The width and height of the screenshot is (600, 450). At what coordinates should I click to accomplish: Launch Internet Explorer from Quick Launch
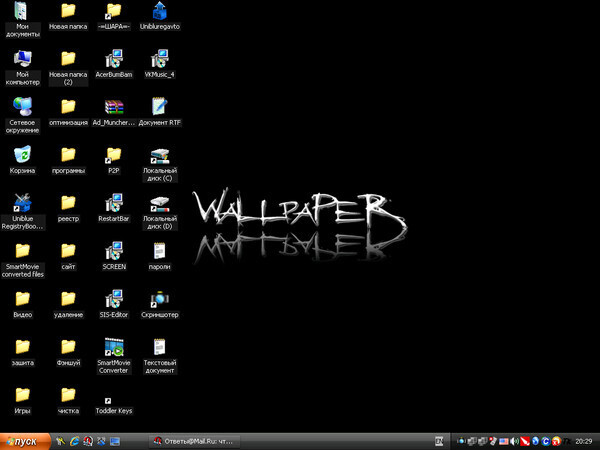pos(74,441)
